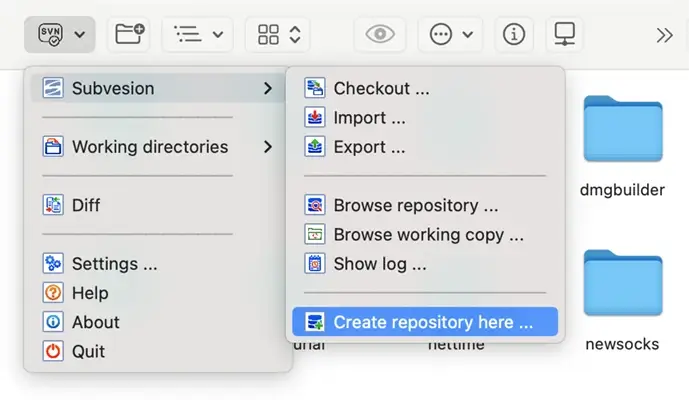Click the Browse repository magnifier icon
This screenshot has height=400, width=689.
(x=315, y=205)
